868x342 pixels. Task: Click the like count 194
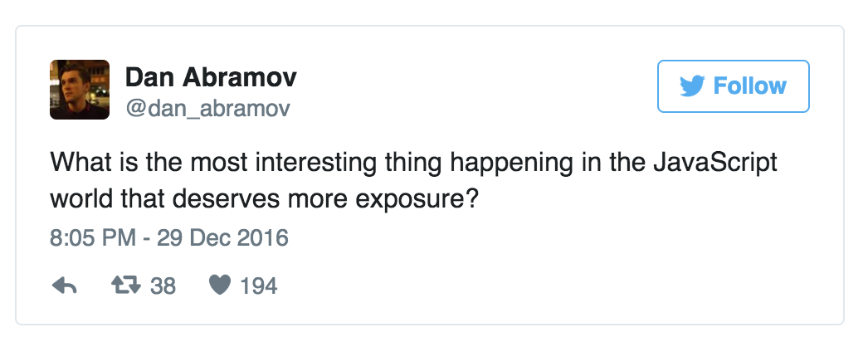(258, 286)
